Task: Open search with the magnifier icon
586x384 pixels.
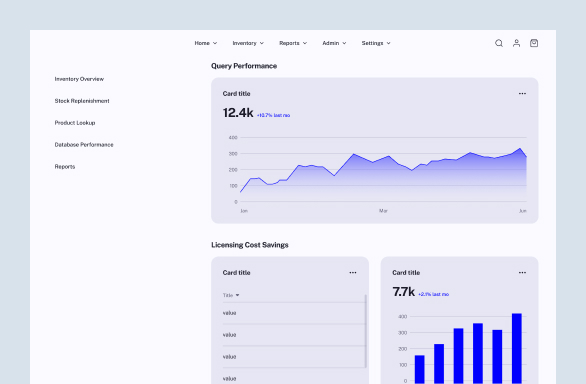Action: click(x=499, y=43)
